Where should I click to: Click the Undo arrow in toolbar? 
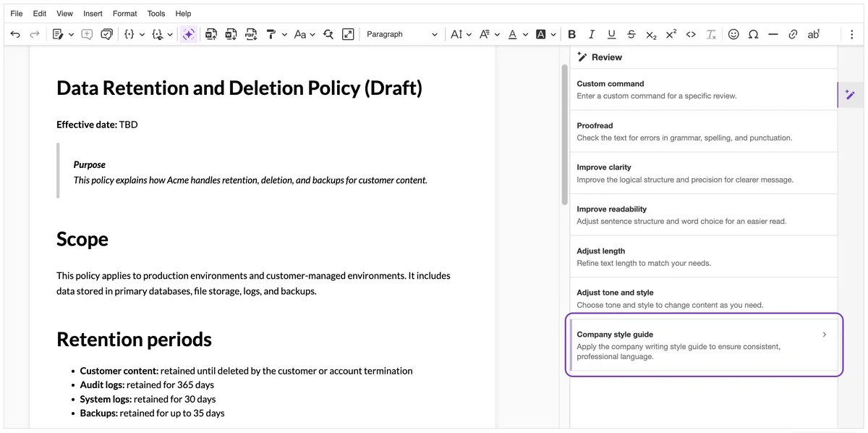[15, 34]
